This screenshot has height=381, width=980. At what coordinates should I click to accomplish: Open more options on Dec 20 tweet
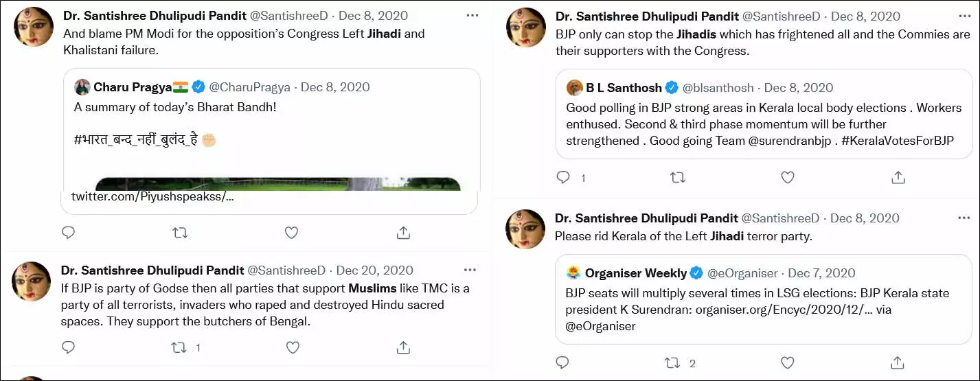click(470, 270)
